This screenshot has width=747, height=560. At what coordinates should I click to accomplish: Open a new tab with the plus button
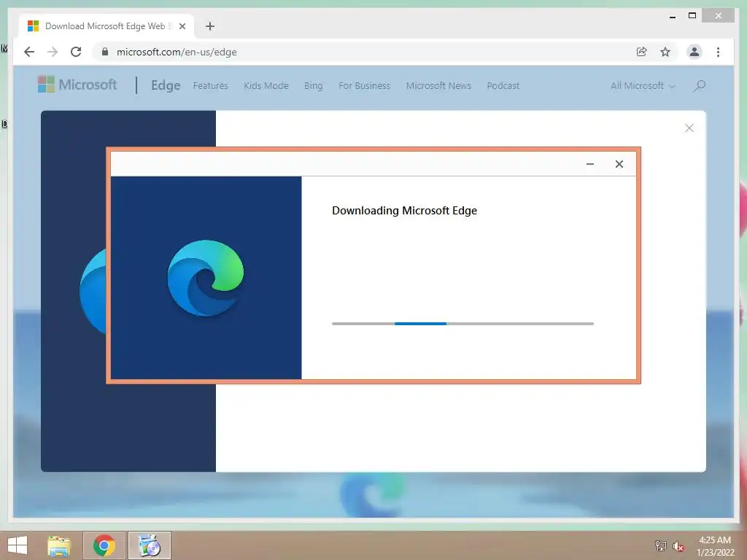(210, 26)
